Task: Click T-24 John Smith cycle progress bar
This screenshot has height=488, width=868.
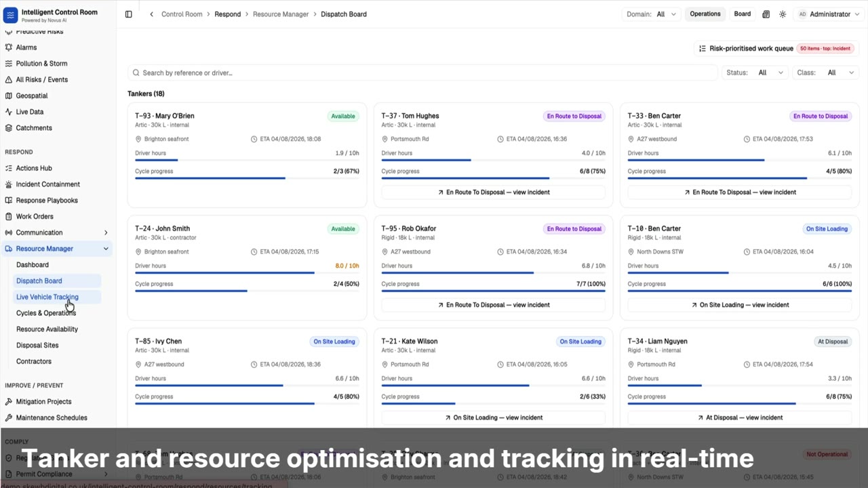Action: 247,291
